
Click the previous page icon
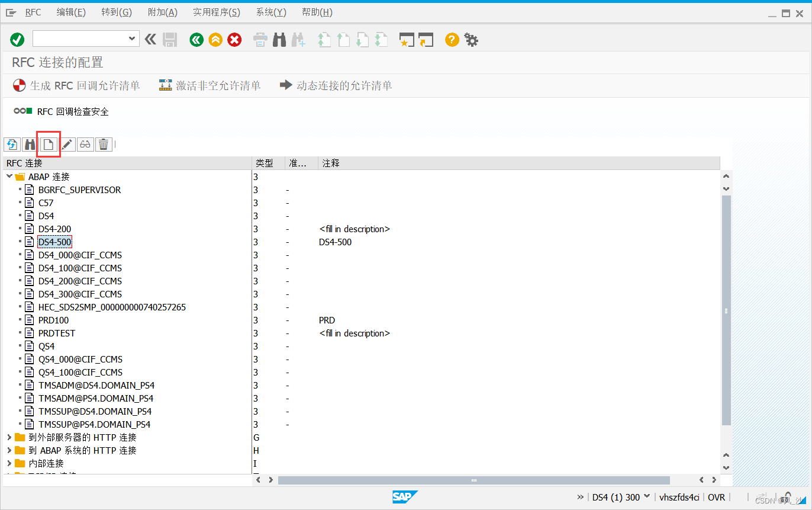pos(343,40)
